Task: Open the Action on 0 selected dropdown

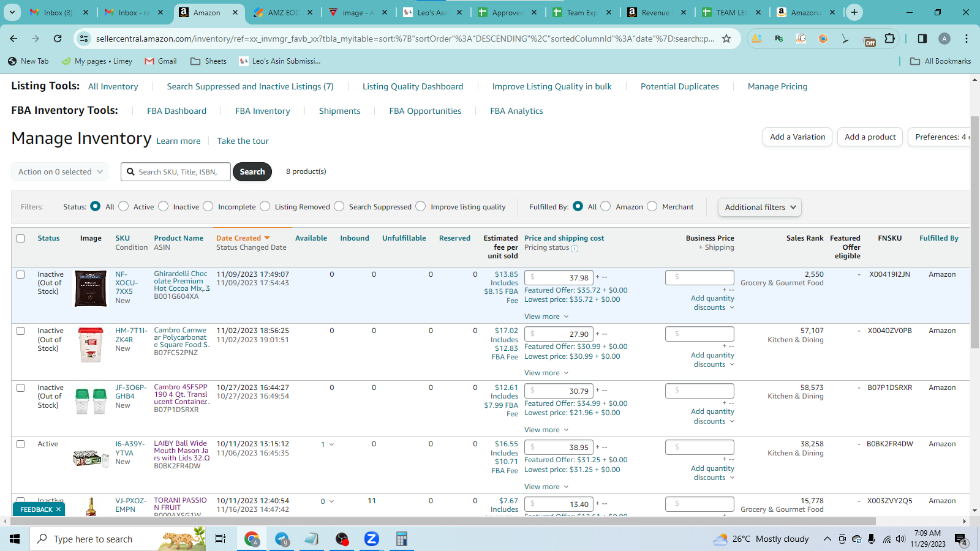Action: point(60,172)
